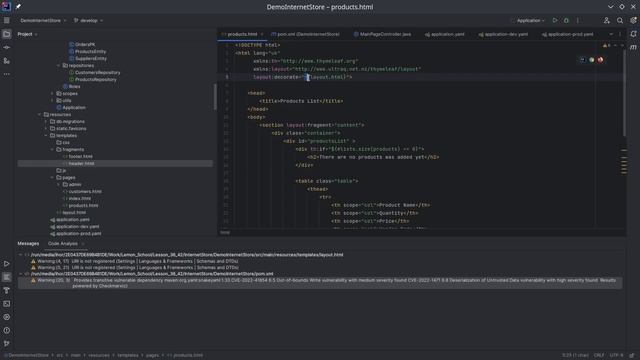Click resources breadcrumb in navigation bar
This screenshot has width=640, height=360.
[x=99, y=356]
